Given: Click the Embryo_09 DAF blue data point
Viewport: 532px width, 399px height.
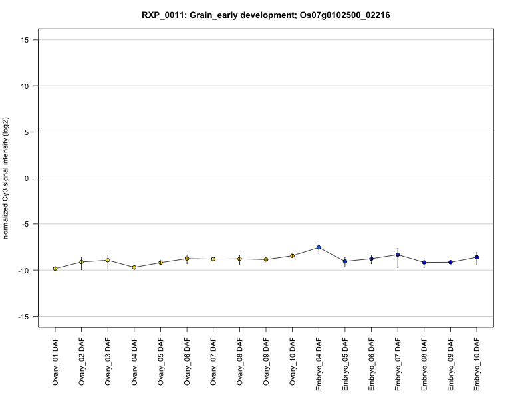Looking at the screenshot, I should click(x=450, y=262).
